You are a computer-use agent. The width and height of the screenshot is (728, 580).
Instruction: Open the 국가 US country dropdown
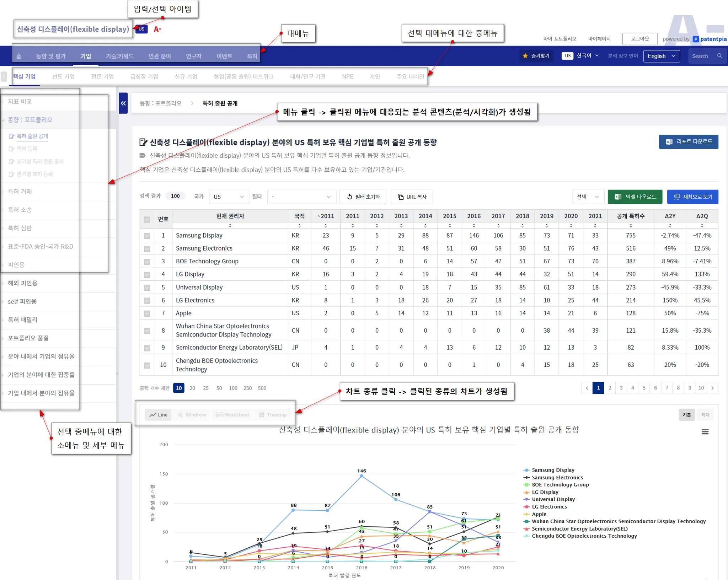pos(229,197)
